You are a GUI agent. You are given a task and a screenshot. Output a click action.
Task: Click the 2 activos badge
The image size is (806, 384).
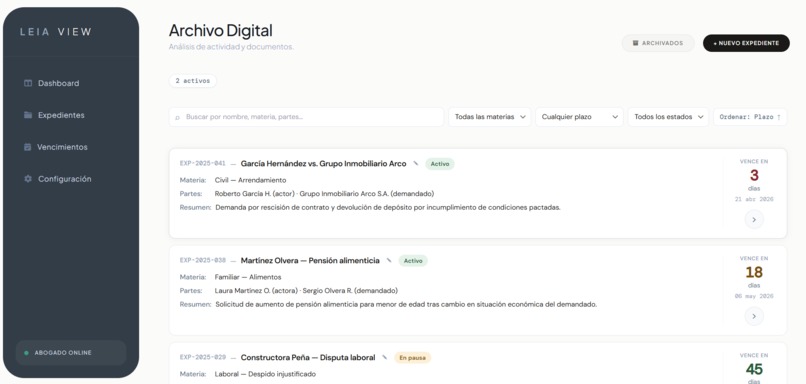193,81
